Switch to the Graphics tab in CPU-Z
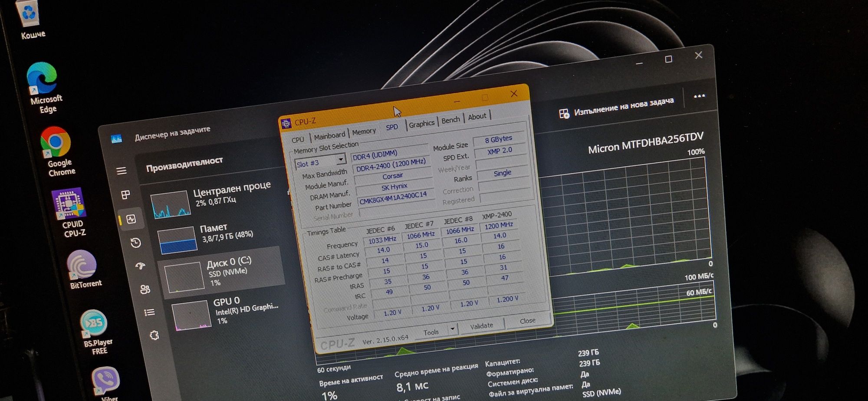This screenshot has height=401, width=868. coord(421,124)
